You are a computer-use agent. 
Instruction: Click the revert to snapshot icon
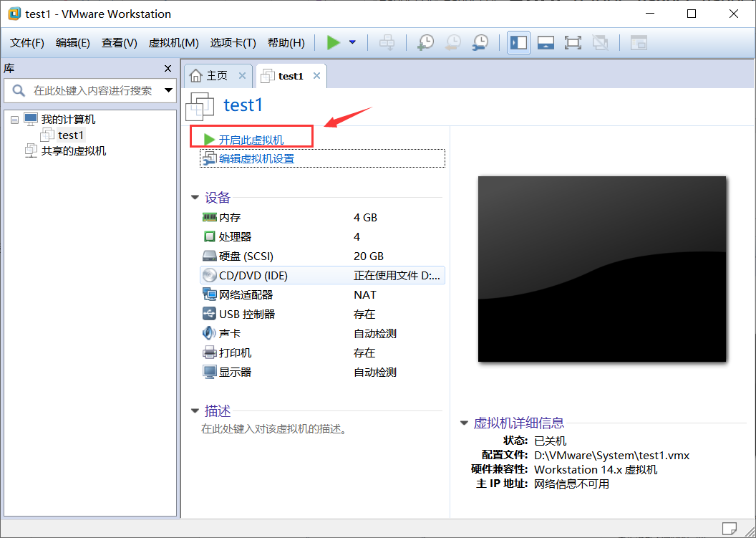pos(452,42)
